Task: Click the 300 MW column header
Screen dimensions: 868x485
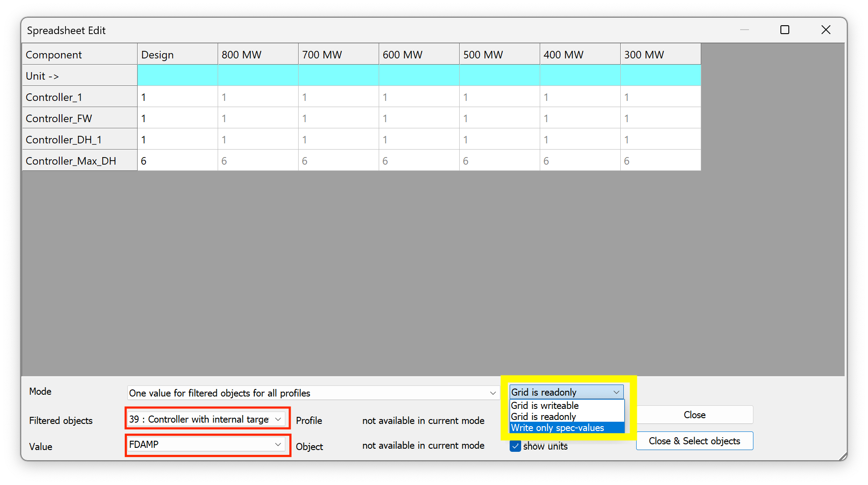Action: coord(660,54)
